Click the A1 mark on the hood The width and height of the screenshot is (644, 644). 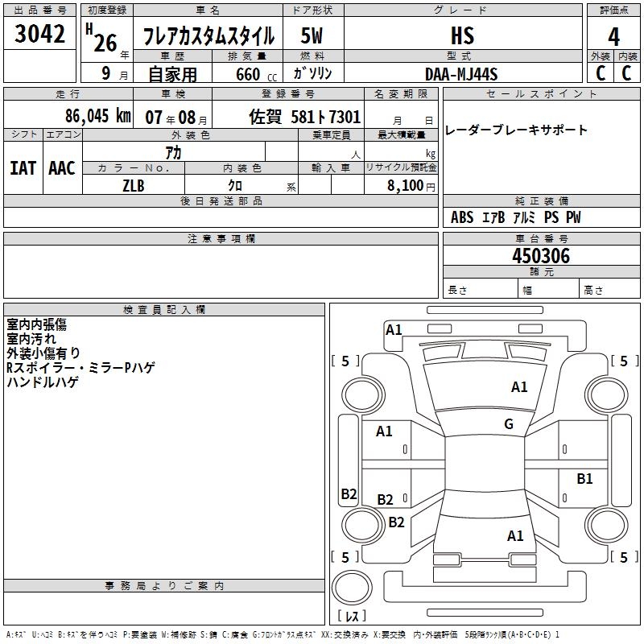518,387
